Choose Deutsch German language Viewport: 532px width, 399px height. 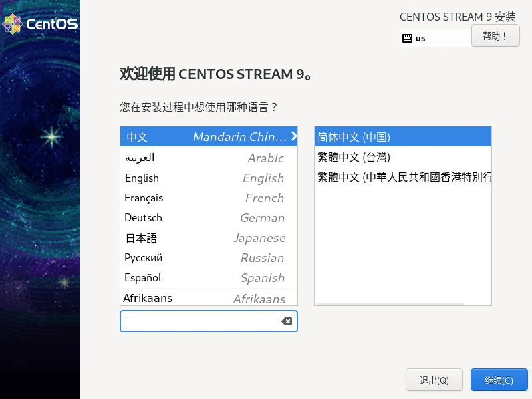(x=209, y=218)
